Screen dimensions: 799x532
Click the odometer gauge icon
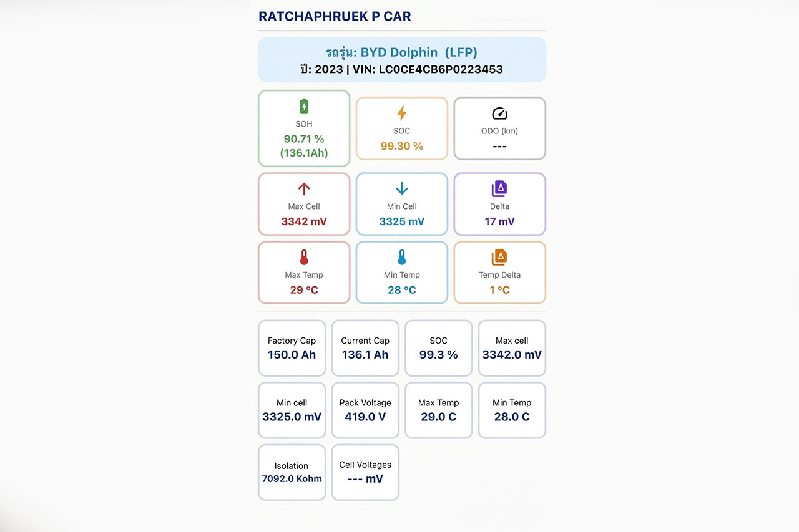coord(499,114)
